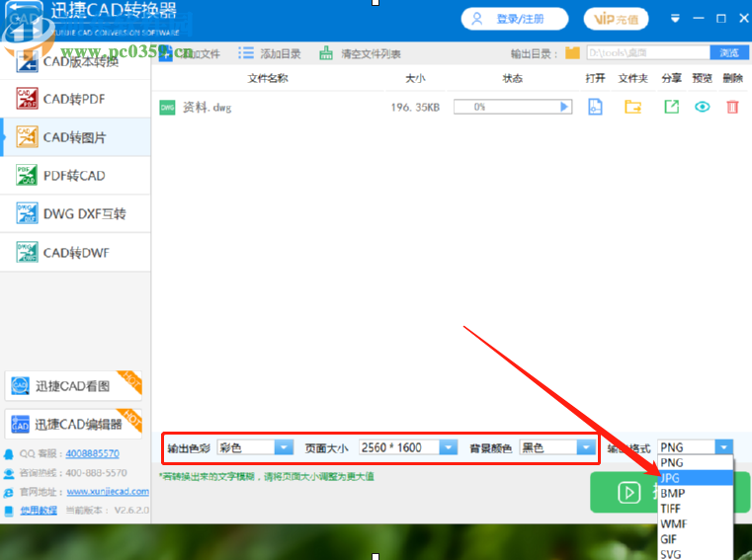Select CAD转DWF in the sidebar
Image resolution: width=752 pixels, height=560 pixels.
click(x=75, y=252)
